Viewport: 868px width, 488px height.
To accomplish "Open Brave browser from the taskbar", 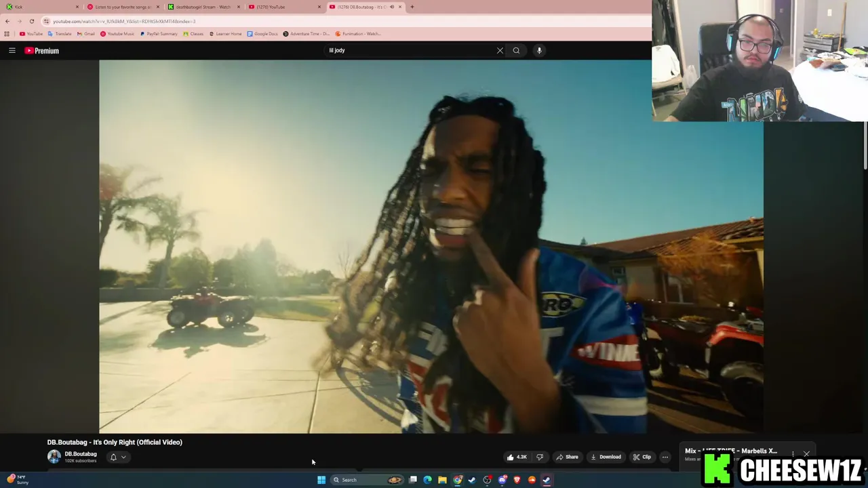I will [517, 480].
